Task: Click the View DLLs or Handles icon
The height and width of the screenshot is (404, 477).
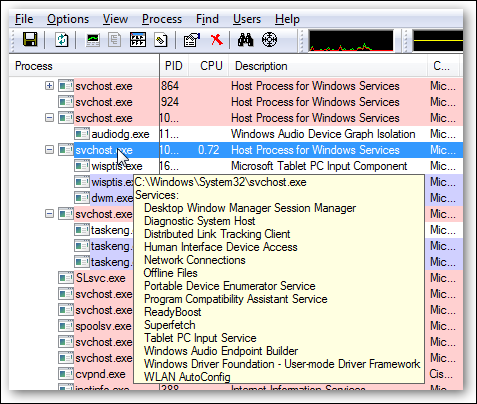Action: coord(161,40)
